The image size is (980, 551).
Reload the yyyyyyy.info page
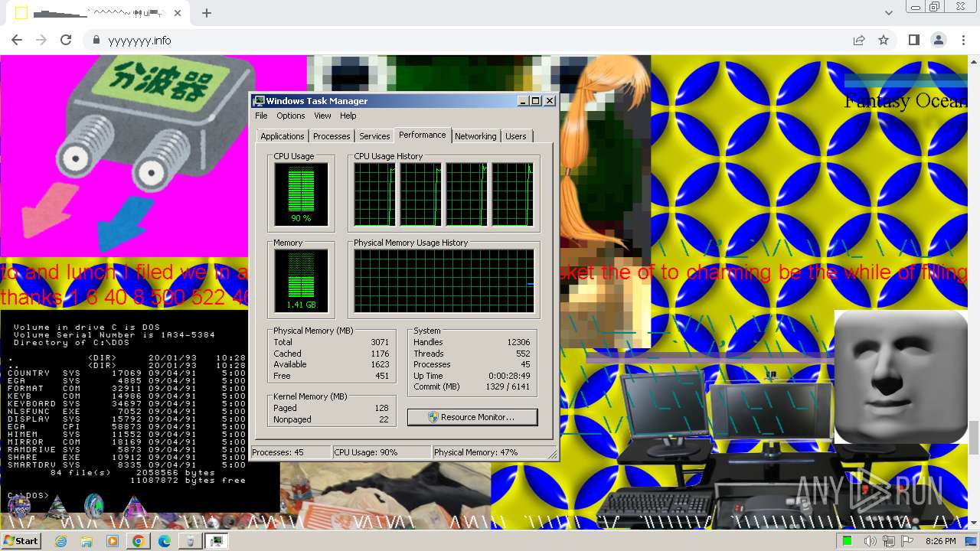[66, 40]
